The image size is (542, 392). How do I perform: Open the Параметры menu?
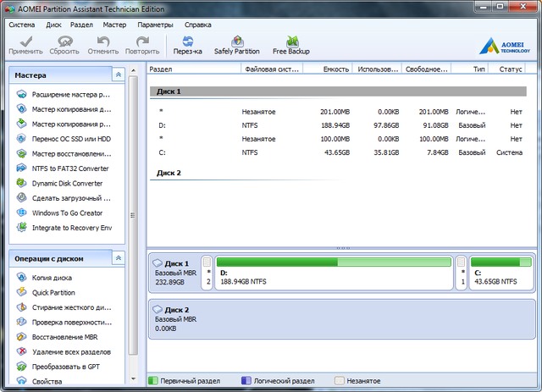pyautogui.click(x=155, y=25)
